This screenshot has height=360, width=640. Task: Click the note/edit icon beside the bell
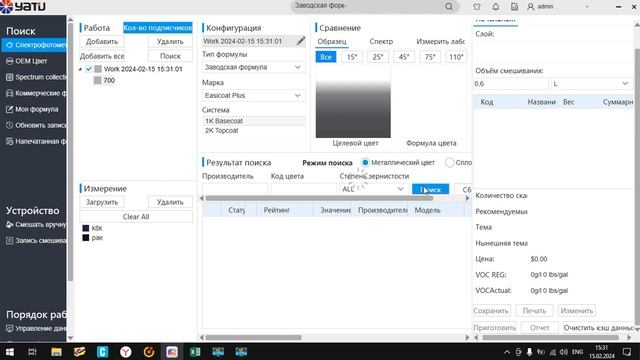(514, 7)
